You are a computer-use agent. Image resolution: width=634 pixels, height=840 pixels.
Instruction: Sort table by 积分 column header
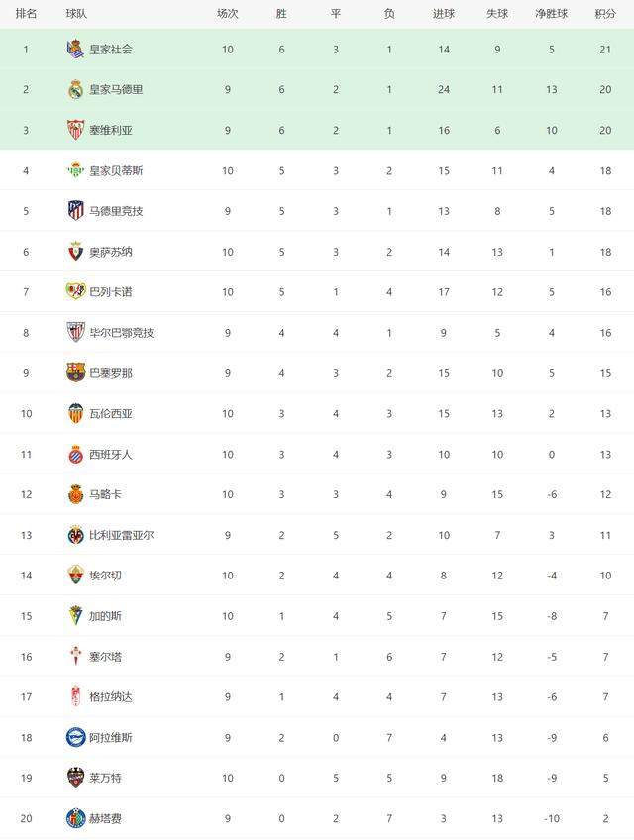point(604,14)
